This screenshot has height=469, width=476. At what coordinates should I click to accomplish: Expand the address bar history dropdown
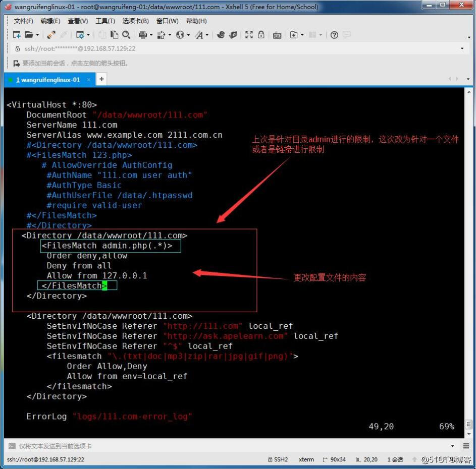click(x=462, y=48)
